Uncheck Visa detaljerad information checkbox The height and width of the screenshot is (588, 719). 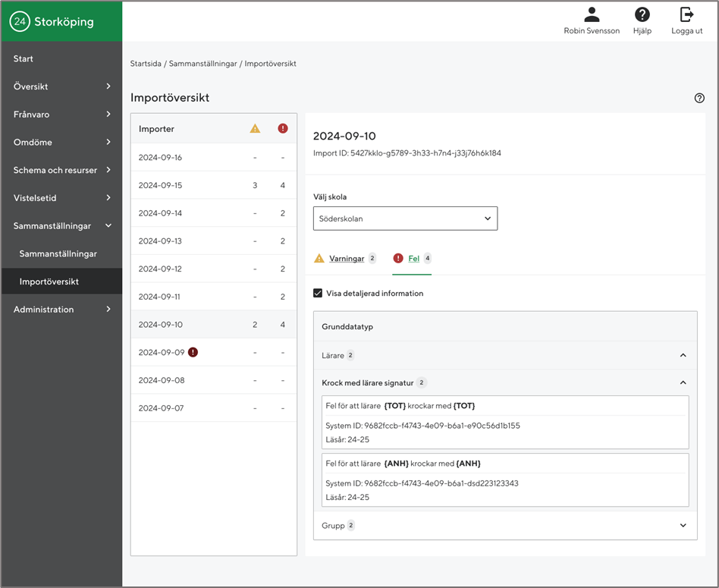318,294
